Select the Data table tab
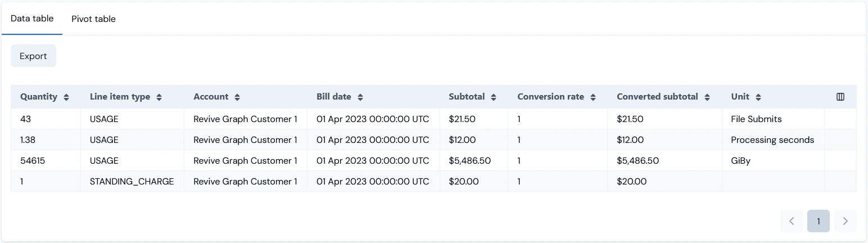The width and height of the screenshot is (868, 243). 32,19
